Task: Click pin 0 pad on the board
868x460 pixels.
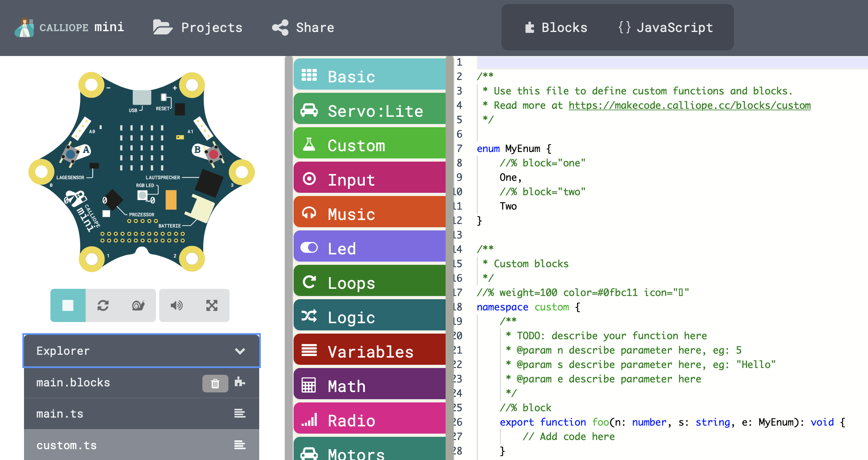Action: pyautogui.click(x=41, y=172)
